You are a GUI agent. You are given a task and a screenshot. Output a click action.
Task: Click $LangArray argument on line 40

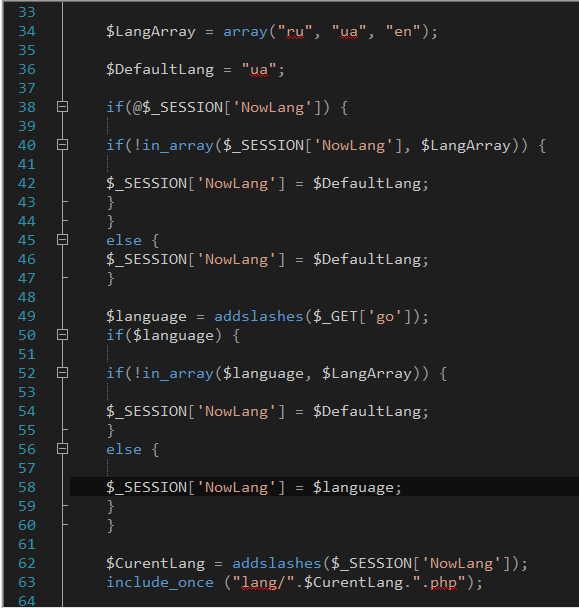[x=466, y=146]
